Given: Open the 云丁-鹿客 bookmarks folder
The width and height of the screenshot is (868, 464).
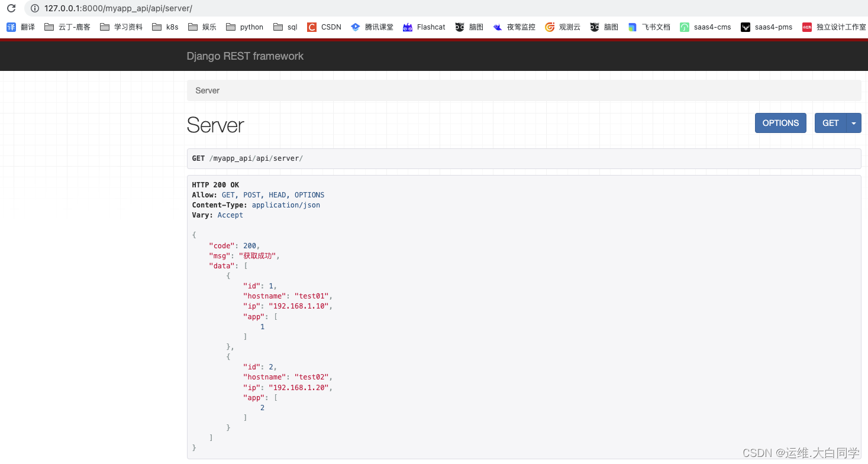Looking at the screenshot, I should (x=67, y=27).
